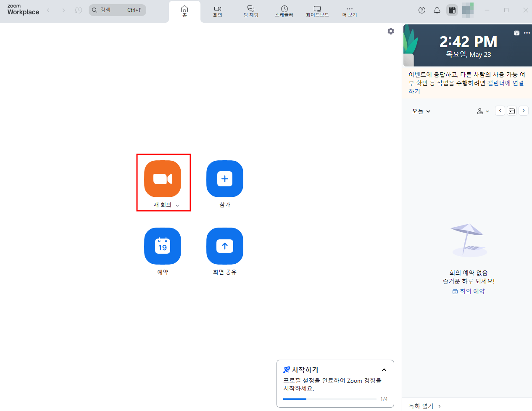
Task: Collapse the 시작하기 getting started panel
Action: pyautogui.click(x=384, y=370)
